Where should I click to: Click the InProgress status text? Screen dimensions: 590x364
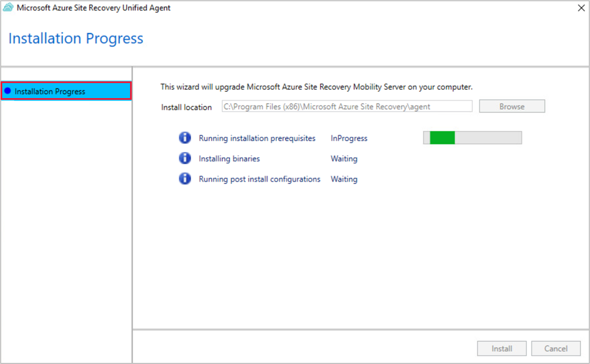click(348, 138)
